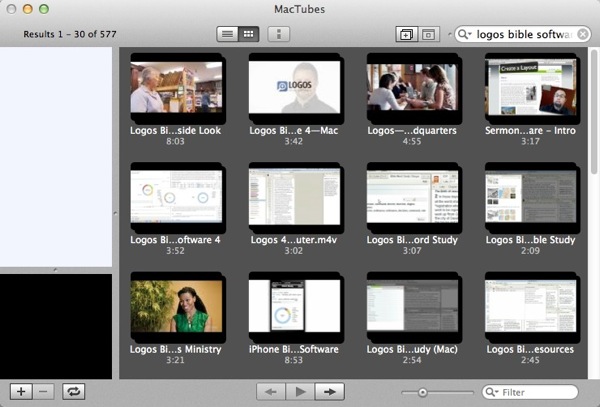Click the 2:09 duration label
Viewport: 600px width, 407px height.
click(x=530, y=251)
